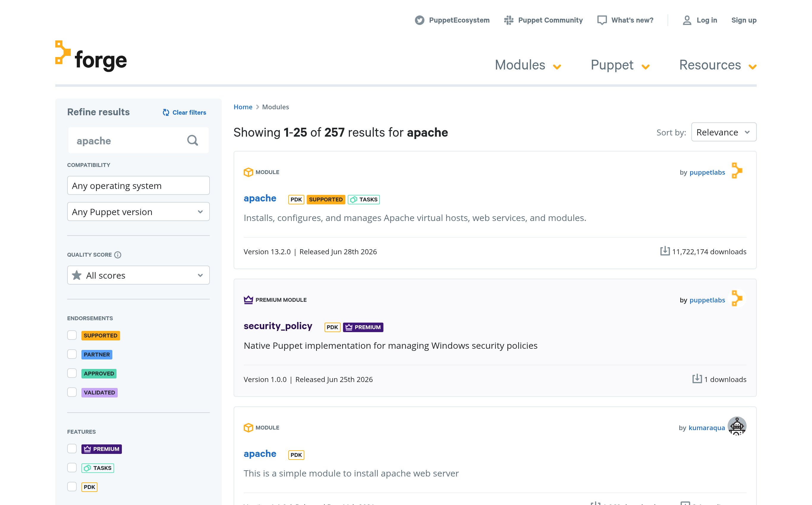Click the Quality Score info icon

[118, 255]
